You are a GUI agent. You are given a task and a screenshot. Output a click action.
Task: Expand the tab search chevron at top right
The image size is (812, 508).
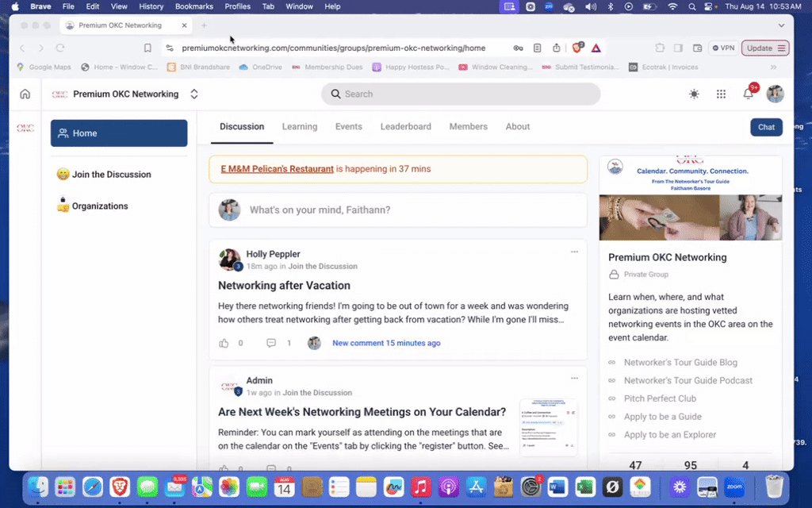click(x=781, y=25)
